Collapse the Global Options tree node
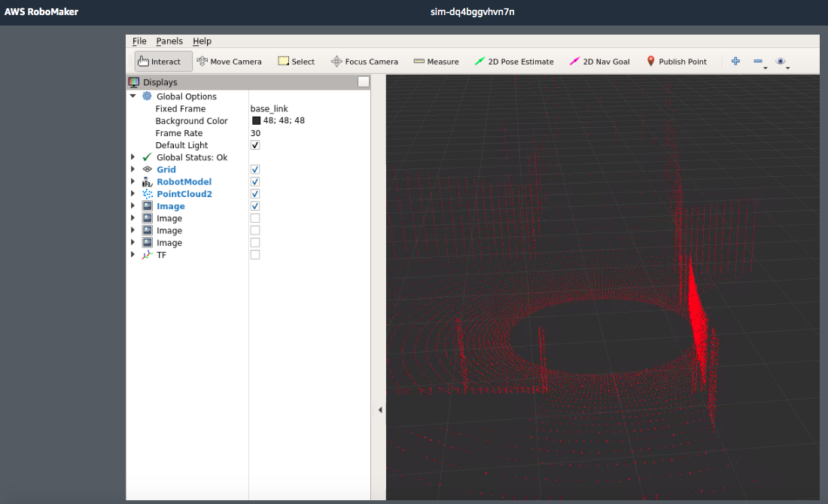 [133, 96]
